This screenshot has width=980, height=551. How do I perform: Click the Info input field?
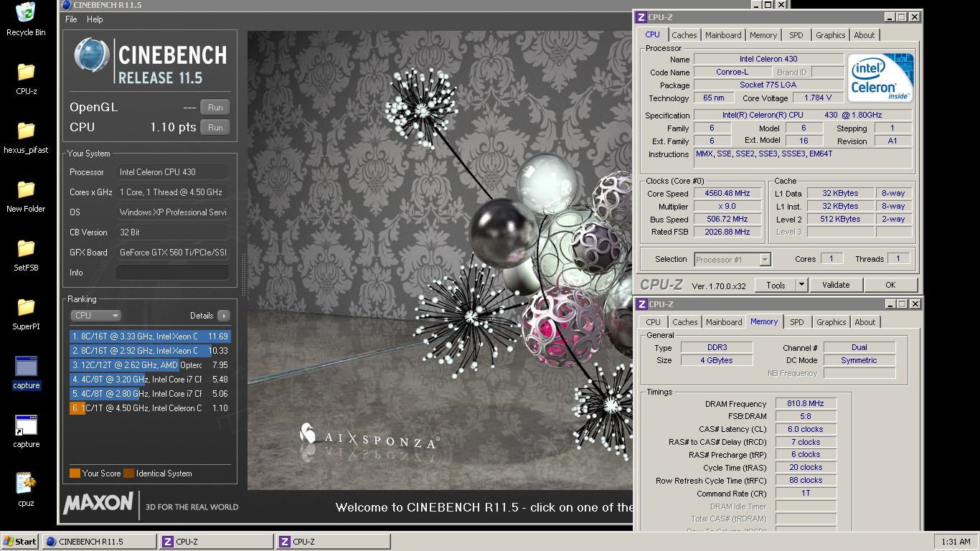tap(173, 273)
